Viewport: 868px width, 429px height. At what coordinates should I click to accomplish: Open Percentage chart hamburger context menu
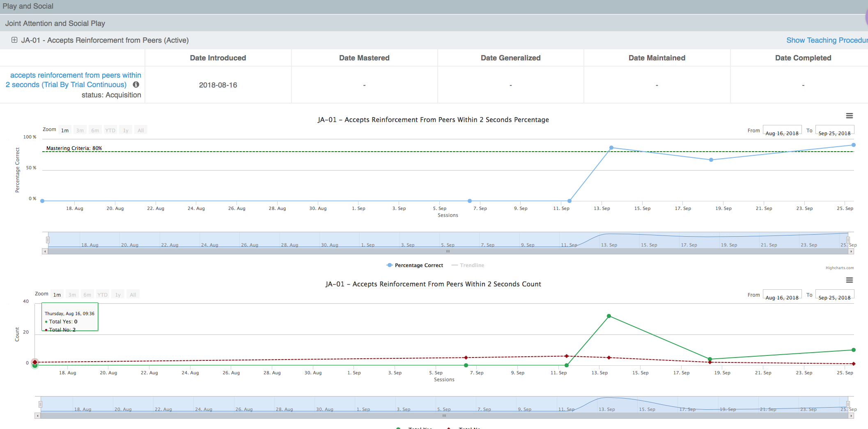tap(850, 116)
